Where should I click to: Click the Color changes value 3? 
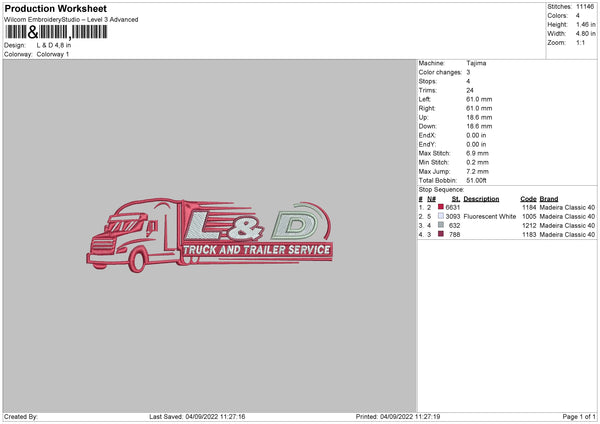click(468, 72)
